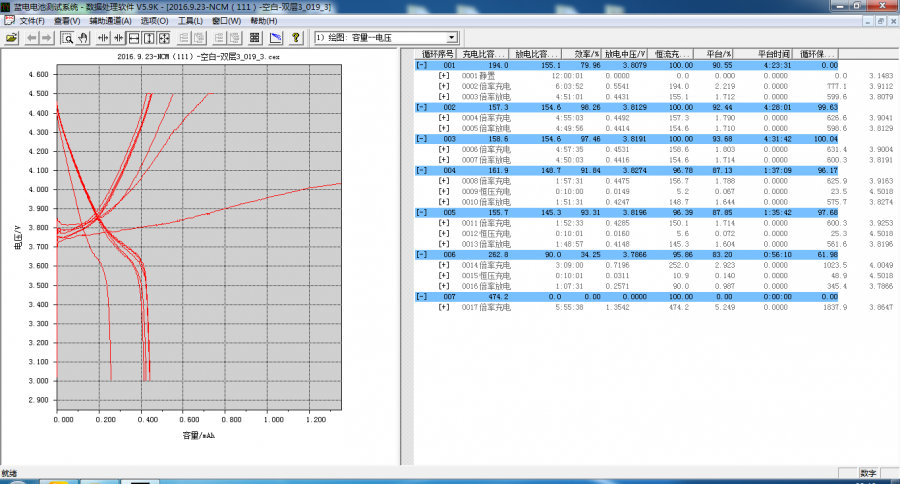The width and height of the screenshot is (900, 484).
Task: Click the 充电比容 column header
Action: point(483,54)
